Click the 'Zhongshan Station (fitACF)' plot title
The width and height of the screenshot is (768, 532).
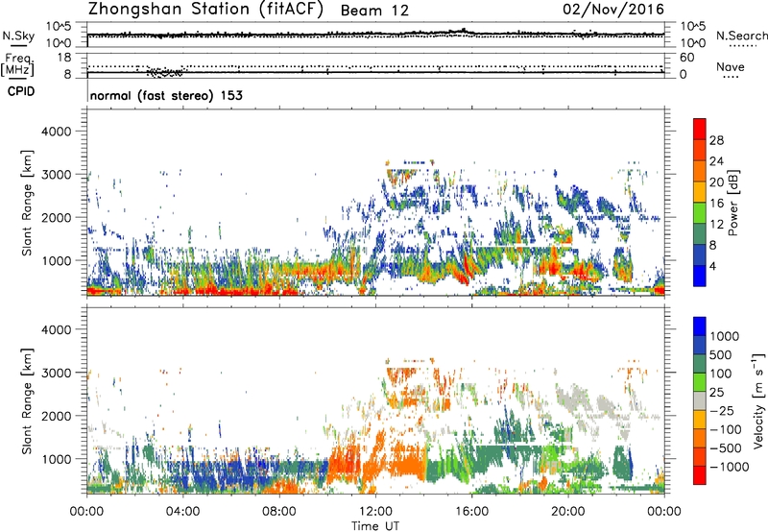coord(206,10)
